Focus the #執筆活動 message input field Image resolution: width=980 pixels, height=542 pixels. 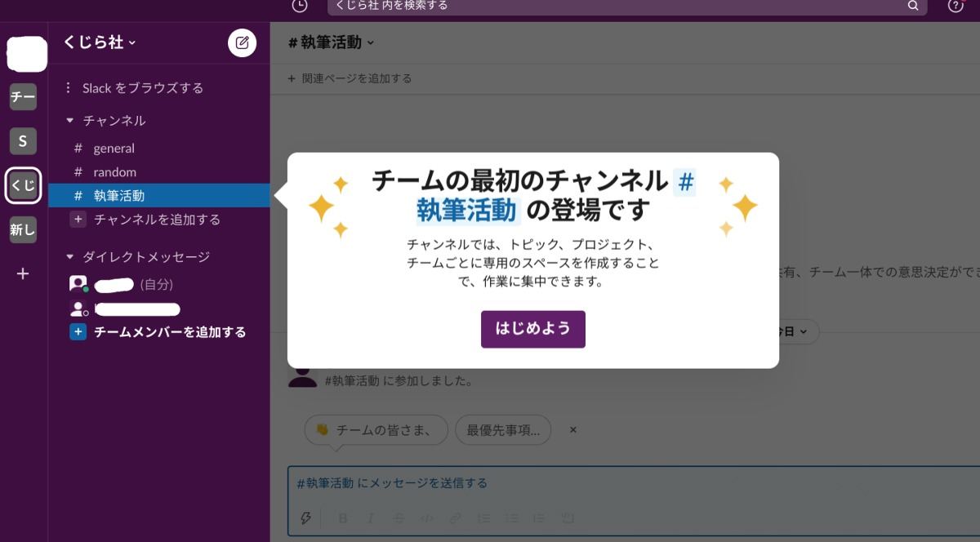634,483
